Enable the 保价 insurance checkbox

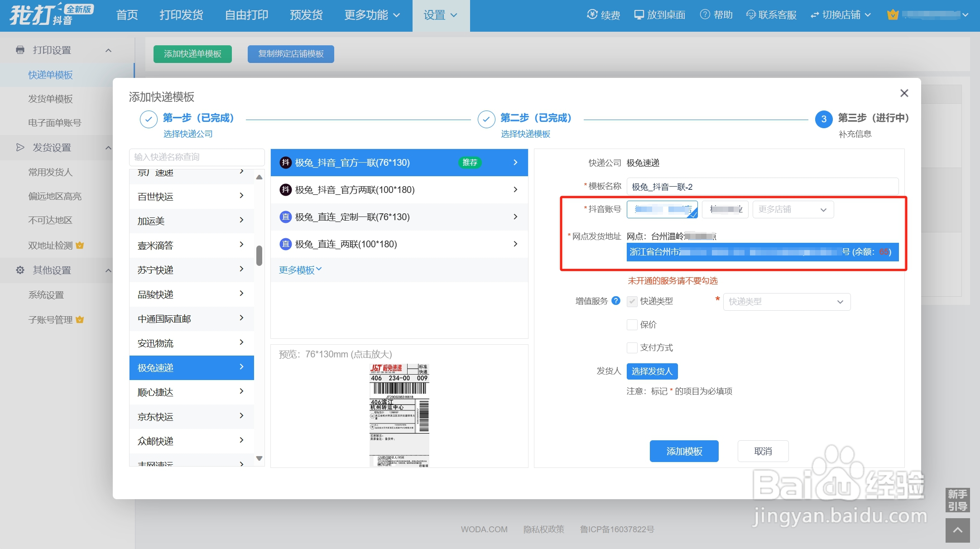point(632,325)
